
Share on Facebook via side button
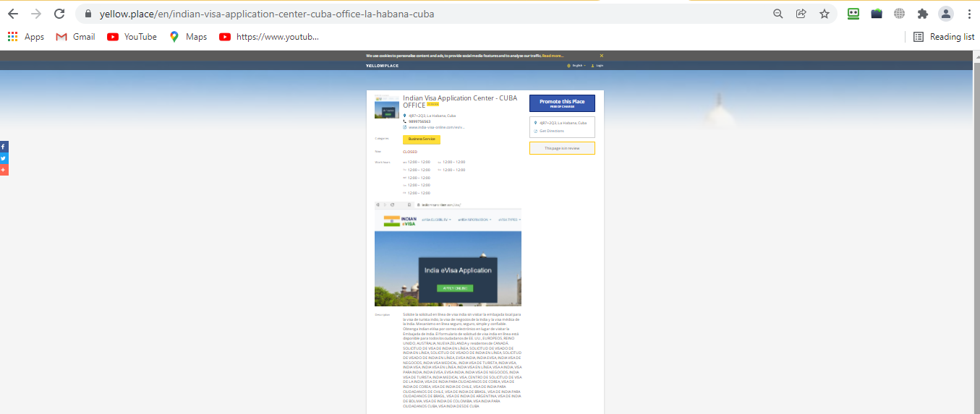click(4, 147)
